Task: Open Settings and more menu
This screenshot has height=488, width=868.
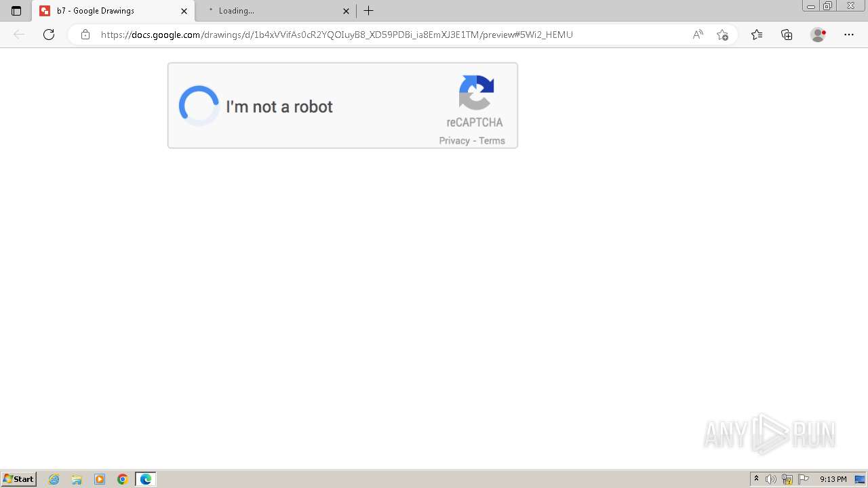Action: click(x=849, y=35)
